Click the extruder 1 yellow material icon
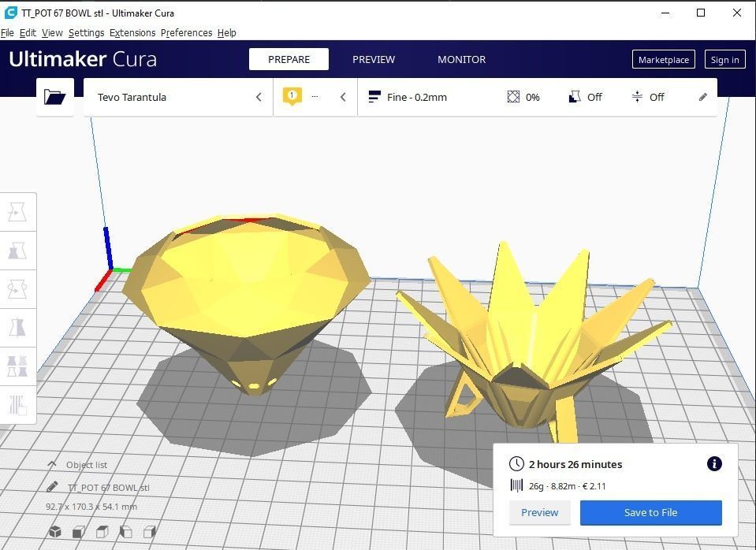 (x=292, y=96)
